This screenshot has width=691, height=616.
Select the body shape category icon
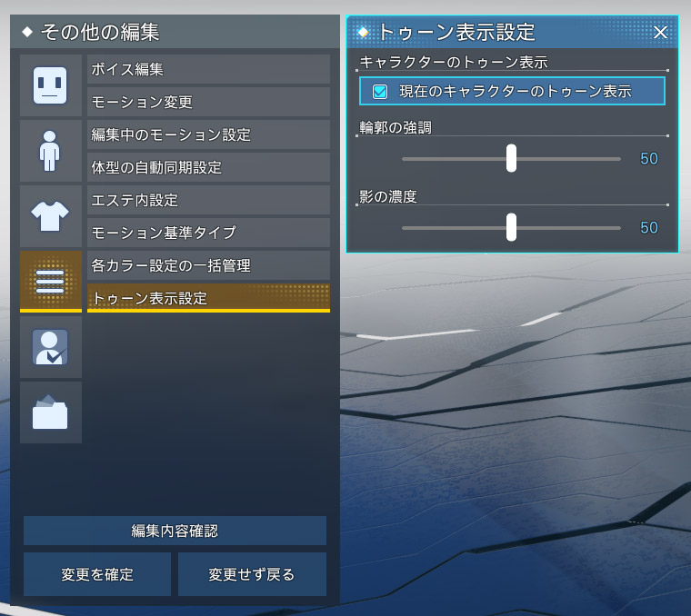(51, 151)
